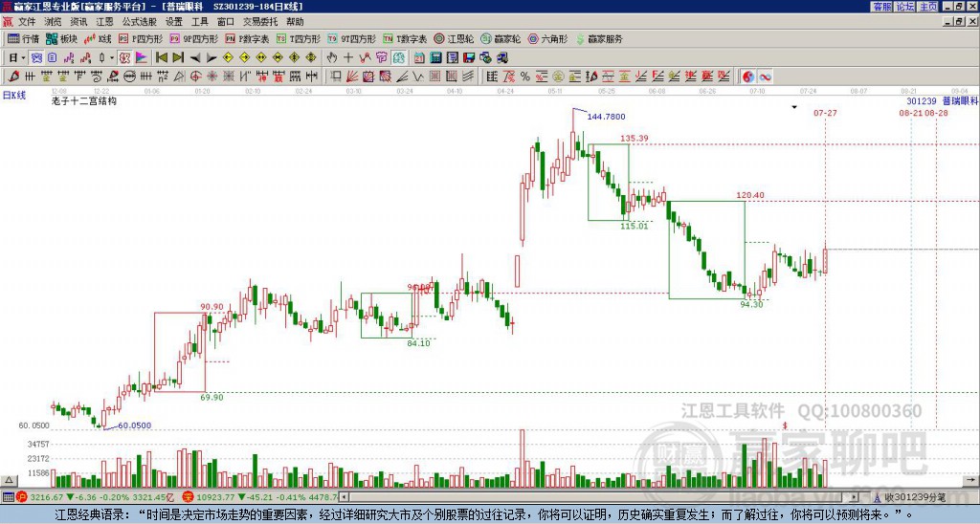
Task: Click the triangle button above status bar
Action: [9, 481]
